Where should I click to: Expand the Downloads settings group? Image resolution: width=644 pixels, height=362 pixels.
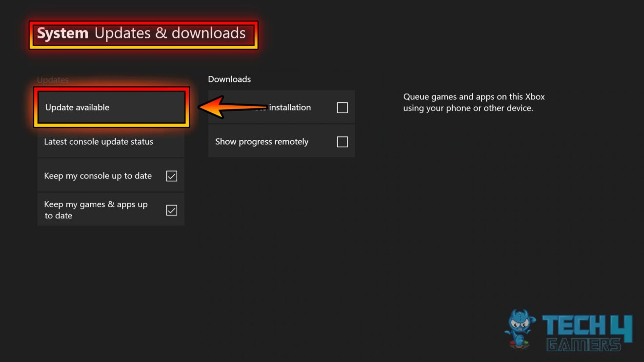tap(229, 79)
